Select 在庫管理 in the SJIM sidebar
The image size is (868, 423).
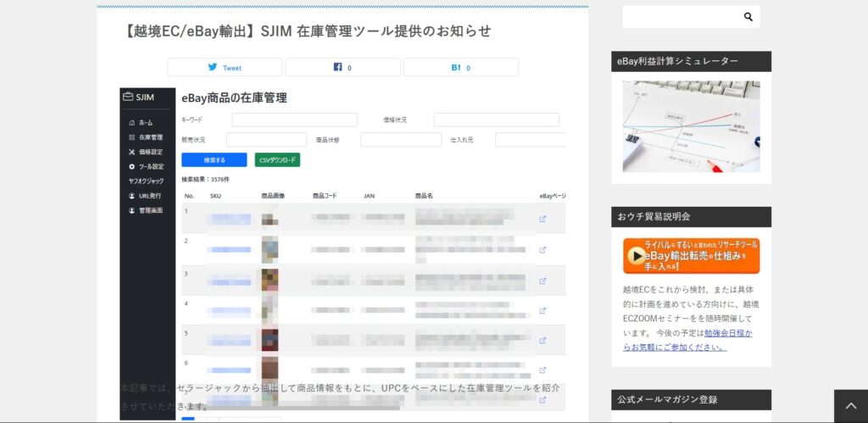(x=146, y=137)
